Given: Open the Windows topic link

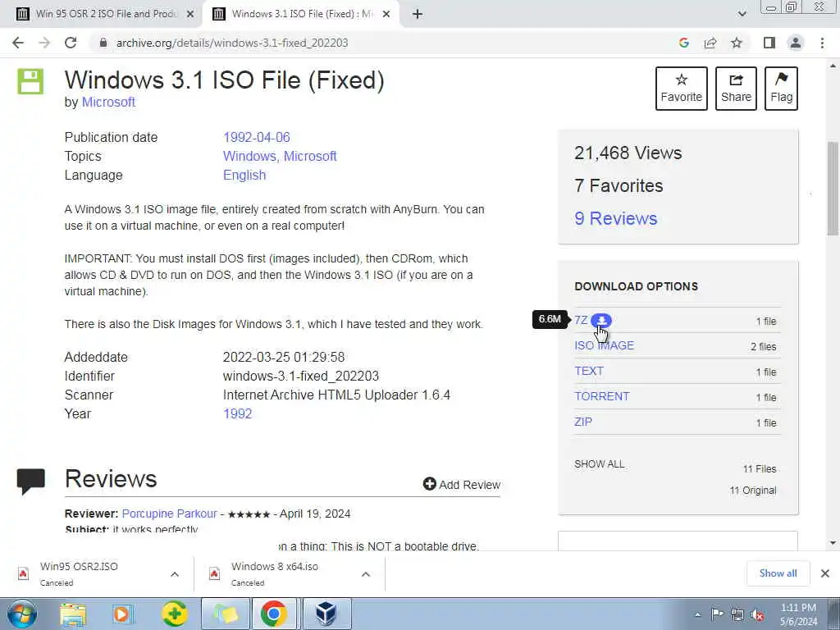Looking at the screenshot, I should pyautogui.click(x=249, y=156).
